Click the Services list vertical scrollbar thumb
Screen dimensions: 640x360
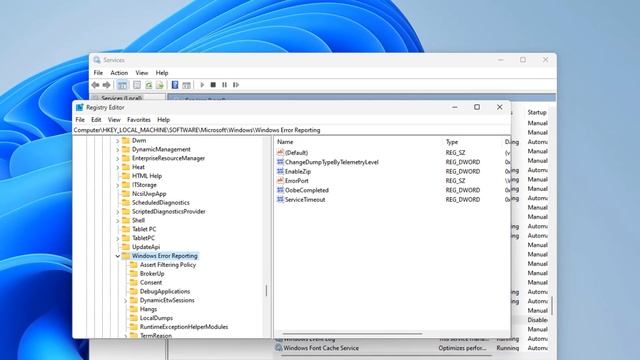click(x=552, y=306)
